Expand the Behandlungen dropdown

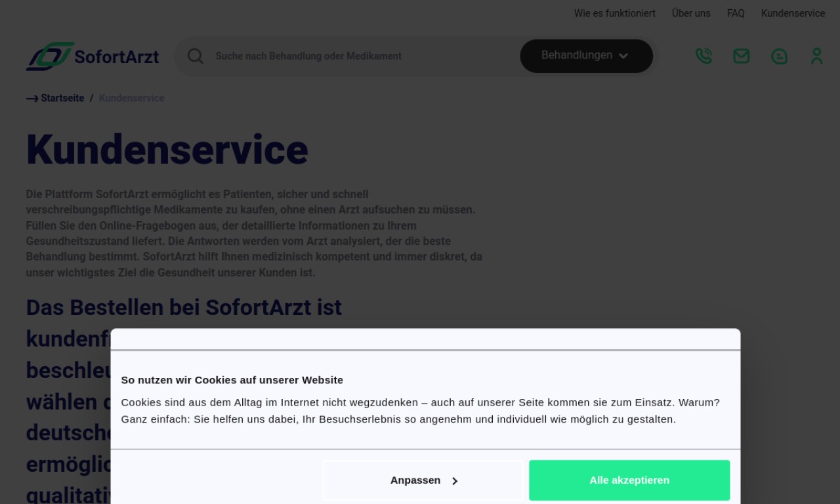point(586,56)
